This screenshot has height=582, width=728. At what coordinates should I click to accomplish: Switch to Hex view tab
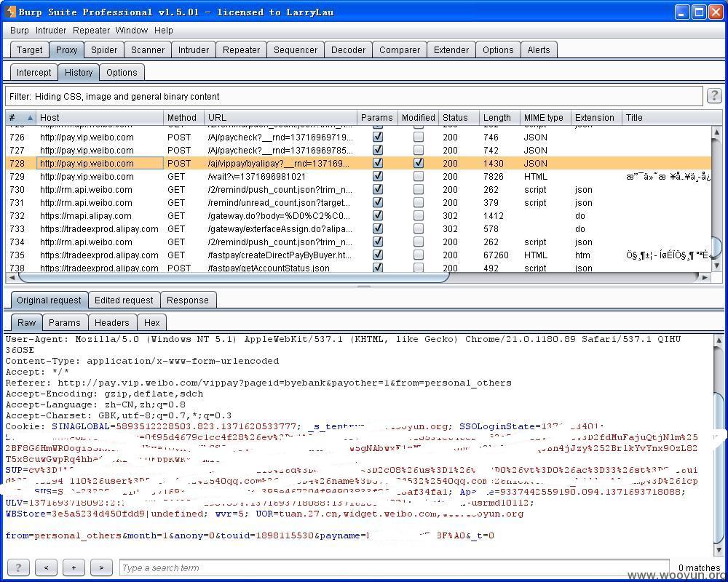pyautogui.click(x=152, y=322)
